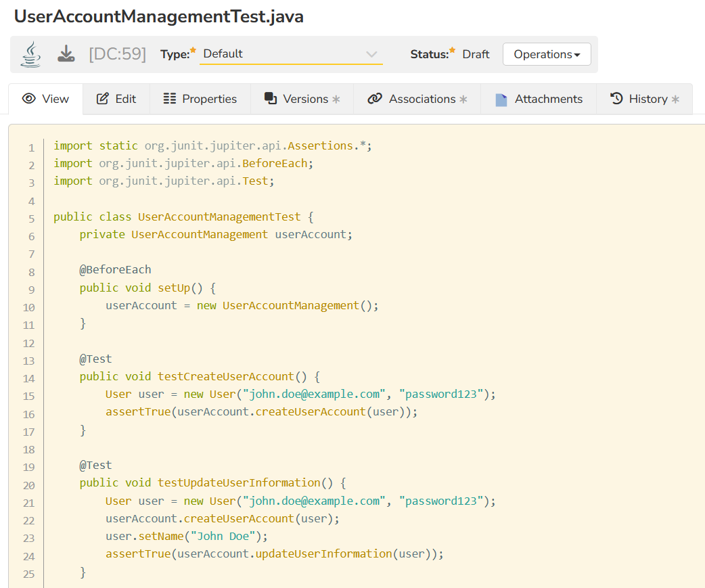Click the UserAccountManagementTest.java title
Viewport: 705px width, 588px height.
point(159,17)
